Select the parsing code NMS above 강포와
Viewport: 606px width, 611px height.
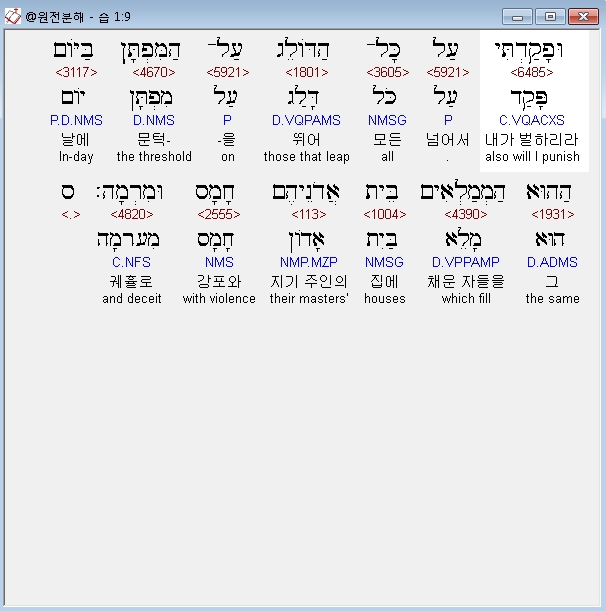[219, 262]
